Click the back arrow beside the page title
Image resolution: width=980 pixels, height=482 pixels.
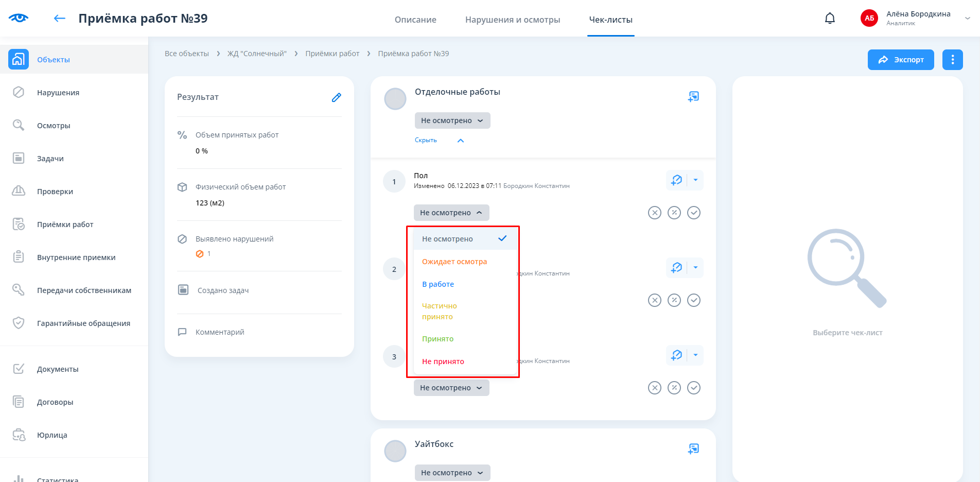click(60, 19)
